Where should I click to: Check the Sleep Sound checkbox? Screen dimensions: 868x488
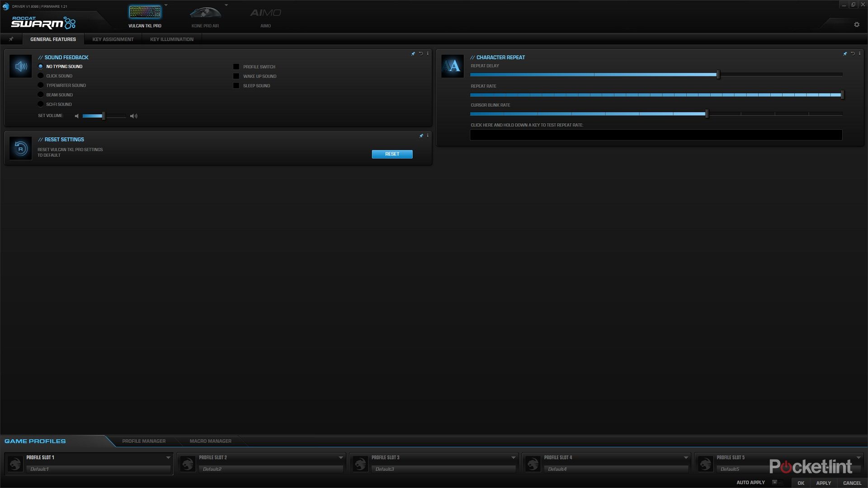point(236,86)
